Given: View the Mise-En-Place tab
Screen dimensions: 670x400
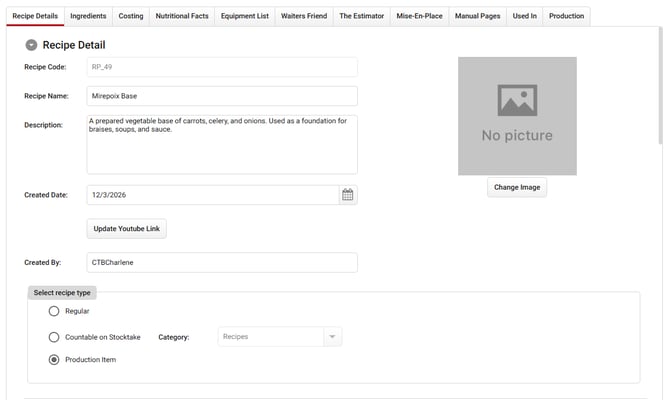Looking at the screenshot, I should tap(419, 16).
